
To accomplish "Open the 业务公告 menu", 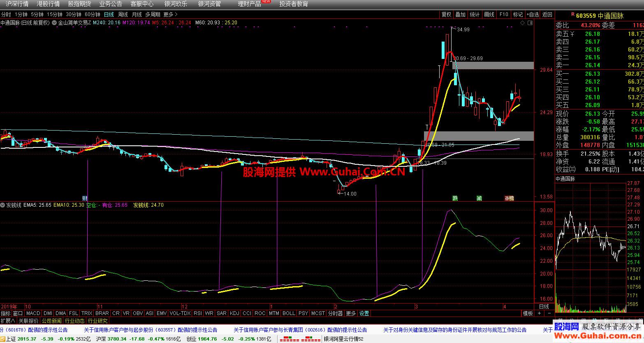I will click(x=111, y=4).
